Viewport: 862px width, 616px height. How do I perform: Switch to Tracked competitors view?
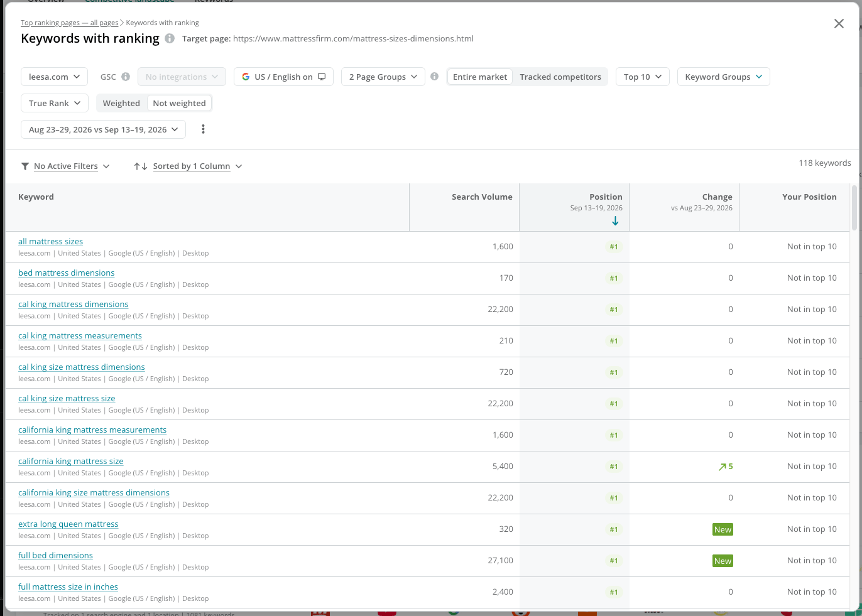tap(560, 77)
